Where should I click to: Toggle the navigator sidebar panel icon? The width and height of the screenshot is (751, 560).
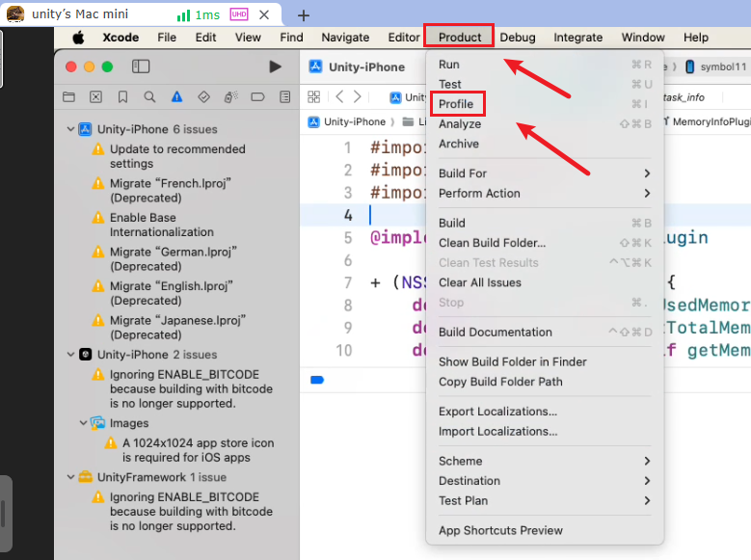coord(141,67)
